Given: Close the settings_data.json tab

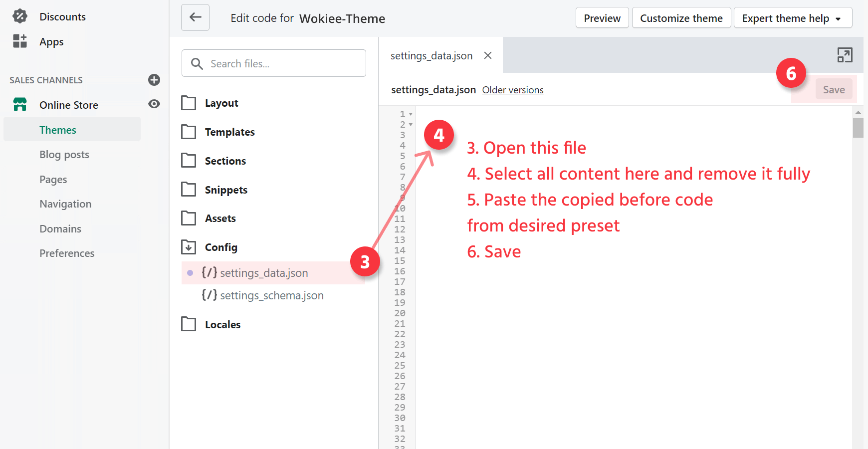Looking at the screenshot, I should pos(488,55).
